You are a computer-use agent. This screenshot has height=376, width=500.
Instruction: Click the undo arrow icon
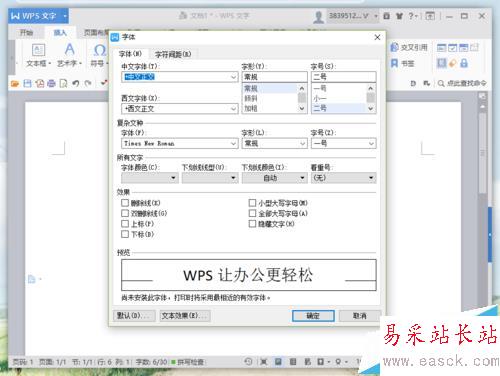(76, 83)
